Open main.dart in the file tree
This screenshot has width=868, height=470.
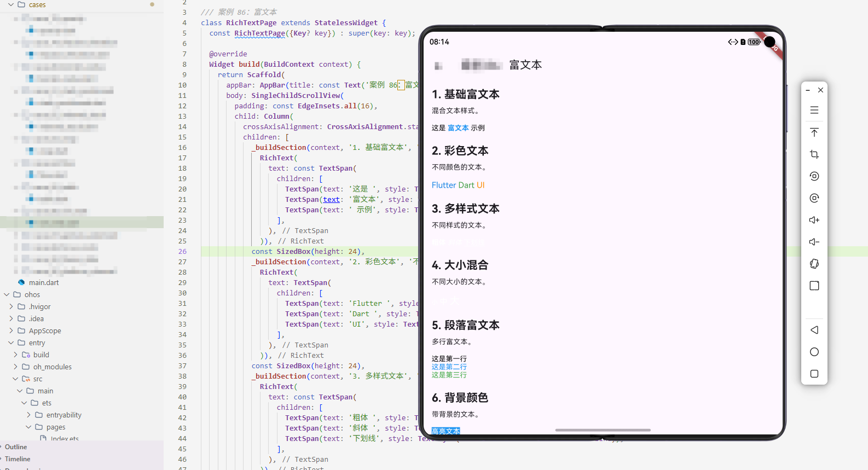coord(44,282)
